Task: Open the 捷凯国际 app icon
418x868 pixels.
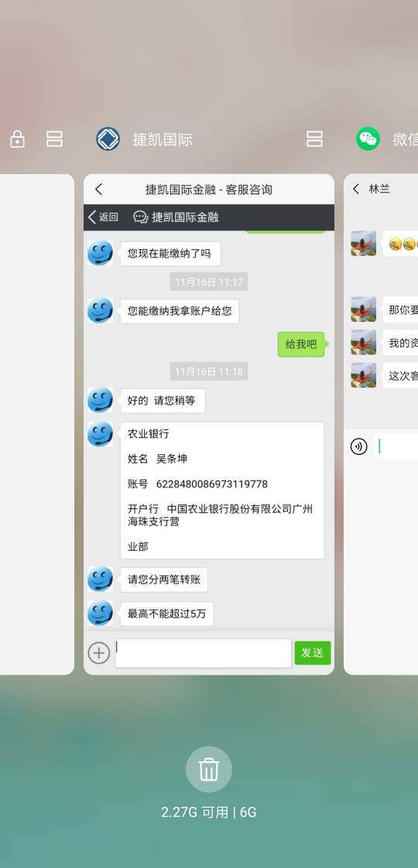Action: click(x=108, y=139)
